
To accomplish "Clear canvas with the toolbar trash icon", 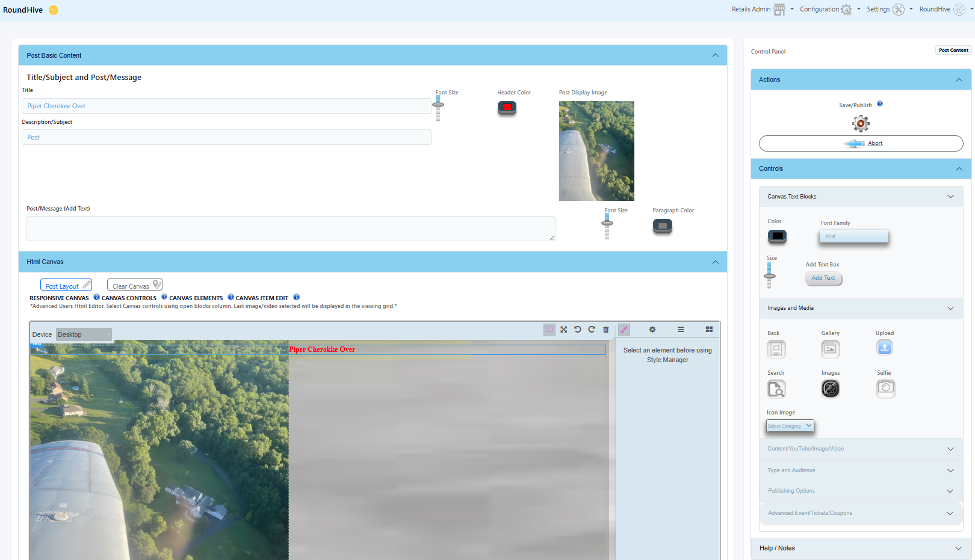I will [606, 330].
